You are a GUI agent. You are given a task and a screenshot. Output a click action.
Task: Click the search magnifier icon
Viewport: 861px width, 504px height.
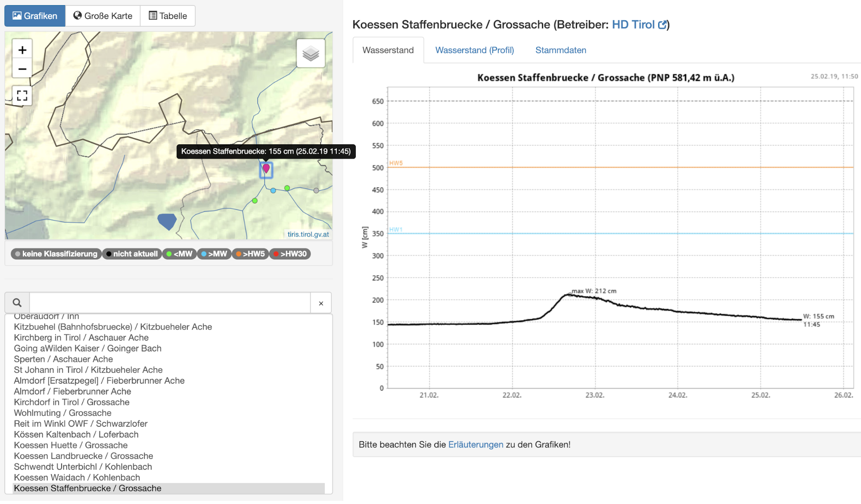pyautogui.click(x=17, y=303)
